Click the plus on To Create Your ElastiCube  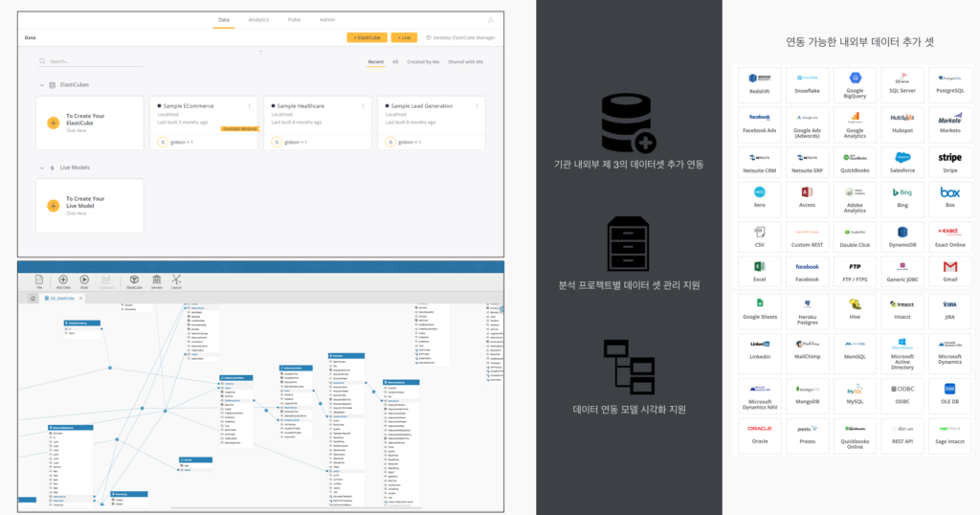click(x=54, y=123)
